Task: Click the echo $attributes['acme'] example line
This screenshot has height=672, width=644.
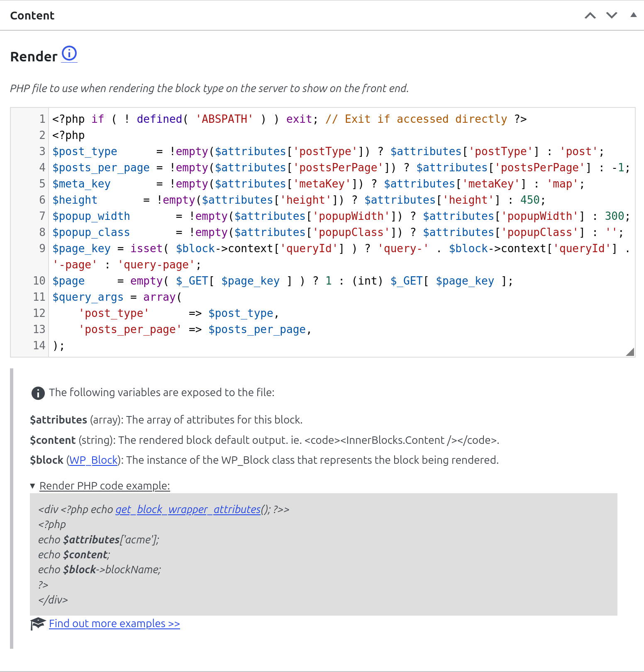Action: point(99,540)
